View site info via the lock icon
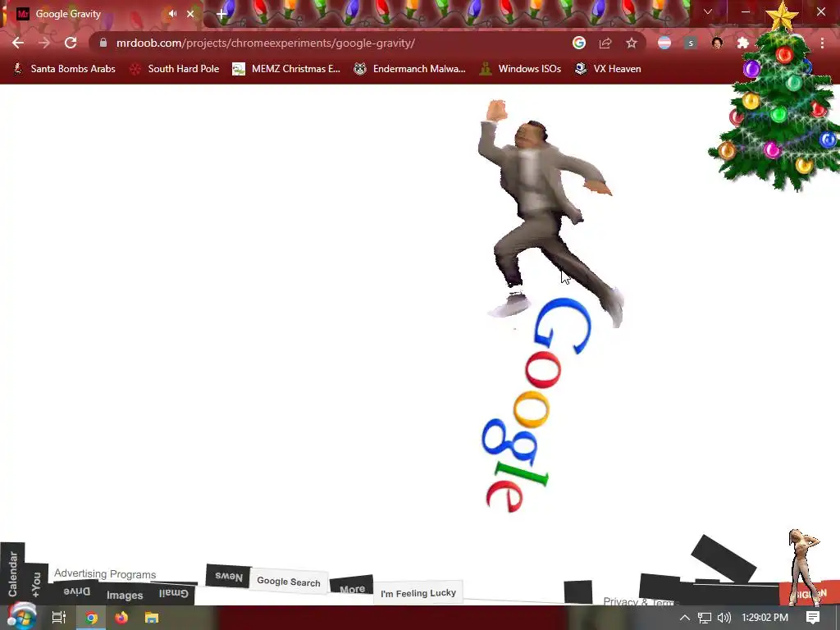 click(x=103, y=43)
